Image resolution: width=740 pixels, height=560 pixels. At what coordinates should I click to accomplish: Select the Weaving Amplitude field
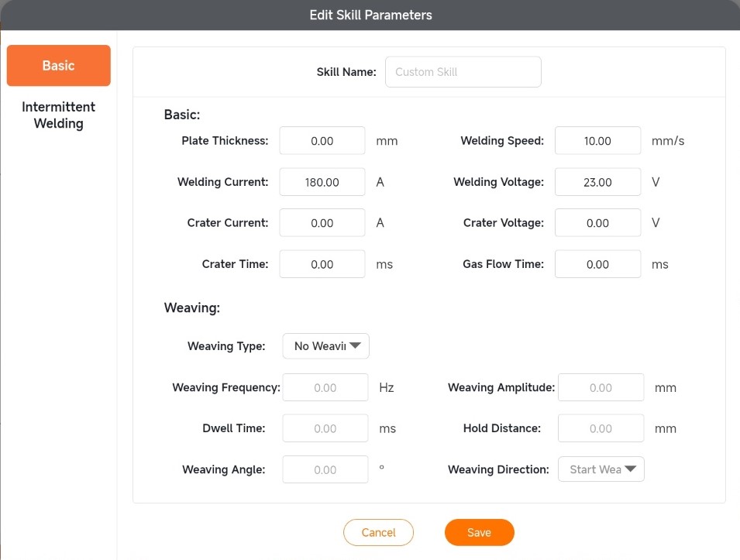click(x=601, y=387)
